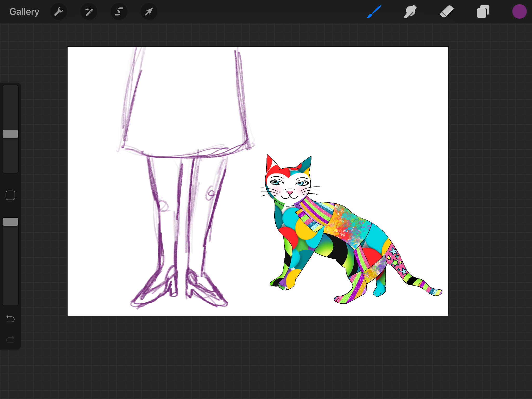Image resolution: width=532 pixels, height=399 pixels.
Task: Tap the brush size slider handle
Action: (x=10, y=134)
